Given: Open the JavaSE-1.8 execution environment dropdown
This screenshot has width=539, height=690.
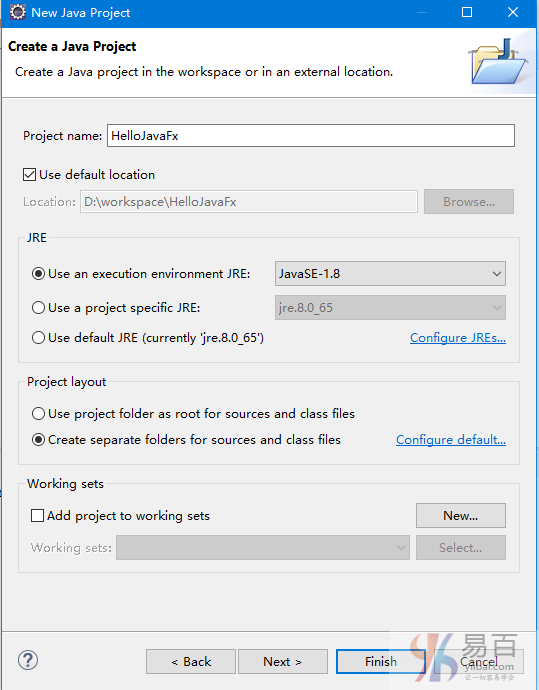Looking at the screenshot, I should click(x=390, y=274).
